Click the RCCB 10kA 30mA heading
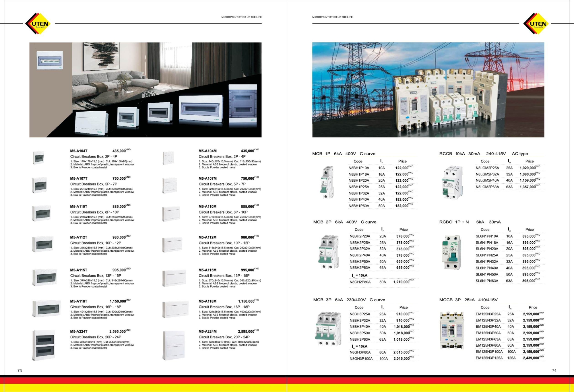 point(483,154)
